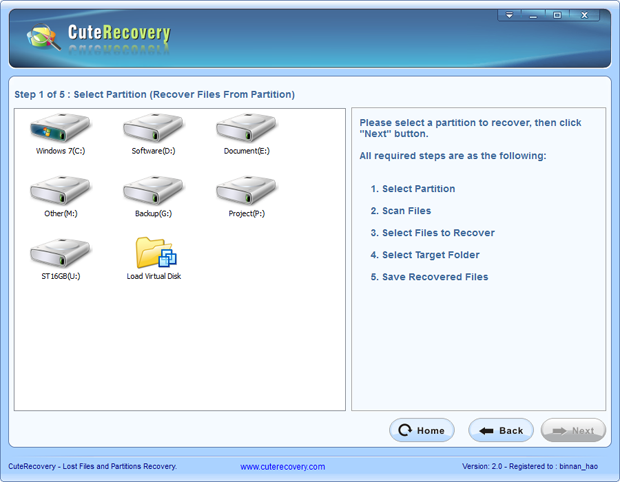Select the Backup(G:) partition icon

click(153, 190)
